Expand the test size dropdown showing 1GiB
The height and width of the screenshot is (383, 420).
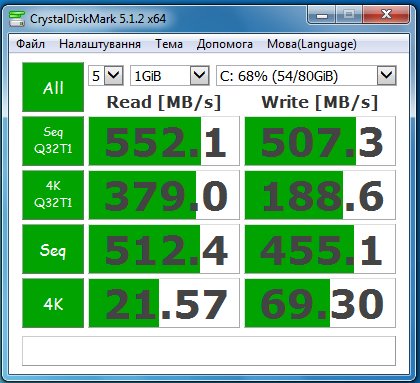tap(170, 76)
